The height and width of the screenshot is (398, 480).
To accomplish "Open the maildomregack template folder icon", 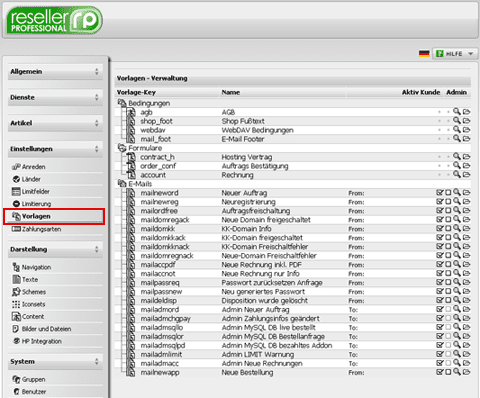I will [466, 220].
